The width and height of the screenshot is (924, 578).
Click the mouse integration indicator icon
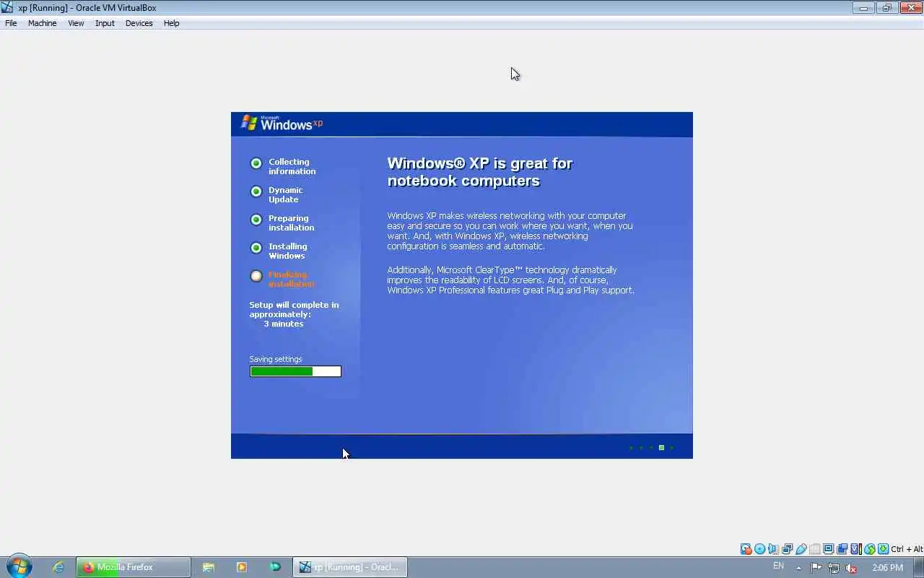tap(870, 549)
